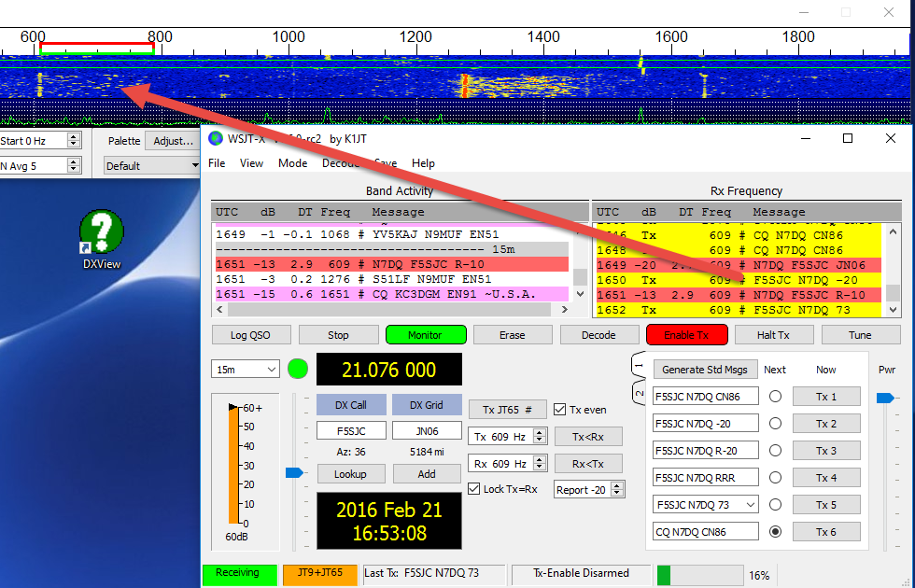Click the 16% progress bar
915x588 pixels.
699,575
